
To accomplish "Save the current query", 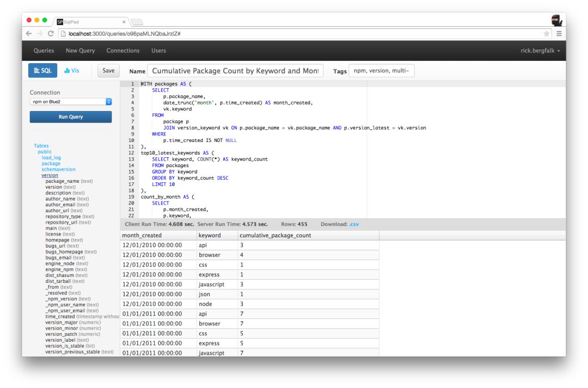I will pyautogui.click(x=108, y=71).
